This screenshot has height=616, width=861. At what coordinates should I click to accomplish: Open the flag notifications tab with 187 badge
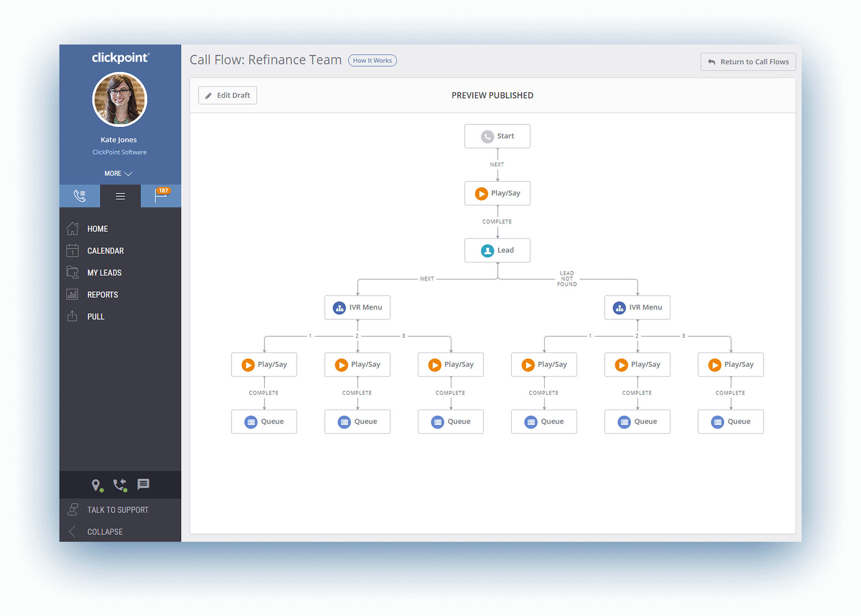click(x=161, y=196)
